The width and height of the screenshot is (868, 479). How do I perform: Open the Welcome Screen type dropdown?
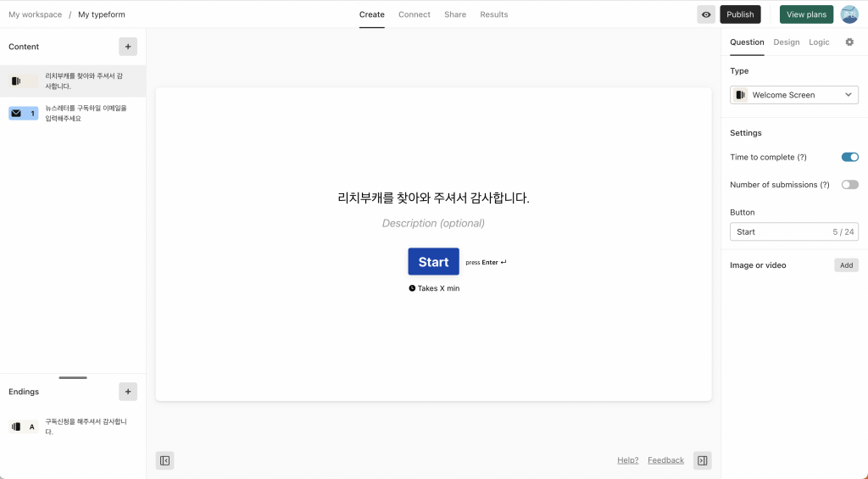pos(793,95)
